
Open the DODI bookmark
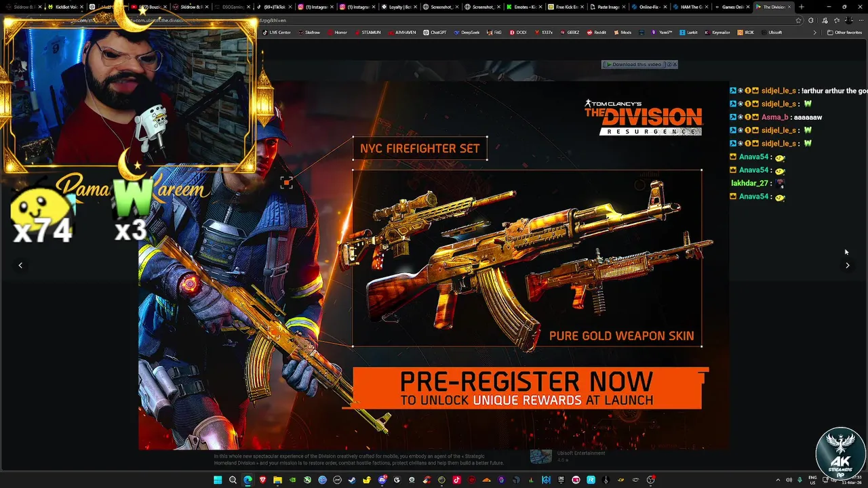point(517,33)
